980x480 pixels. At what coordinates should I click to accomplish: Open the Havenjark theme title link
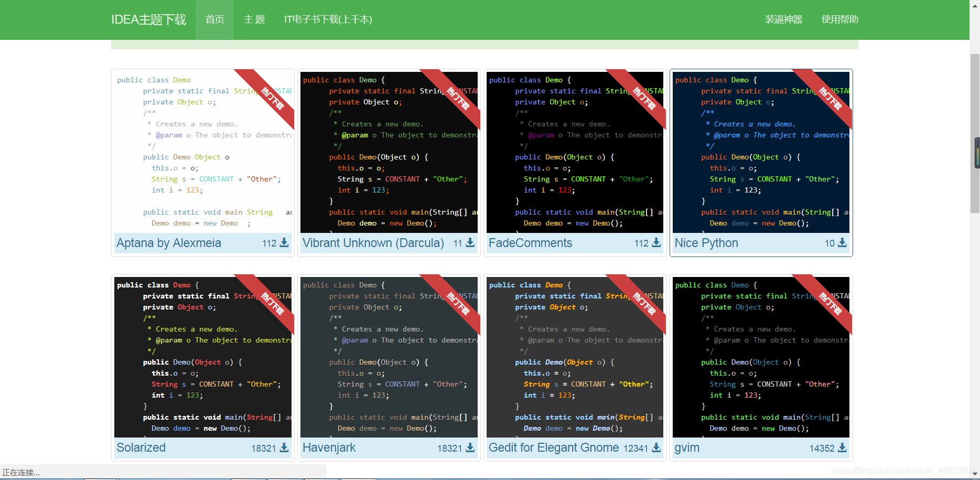[x=329, y=447]
